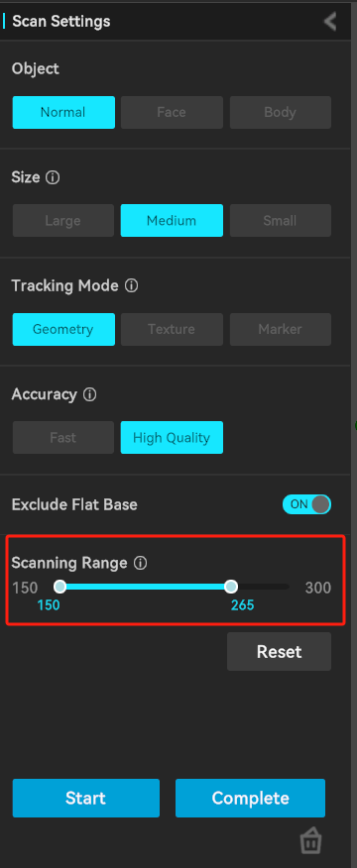
Task: Click the Size info icon
Action: point(53,177)
